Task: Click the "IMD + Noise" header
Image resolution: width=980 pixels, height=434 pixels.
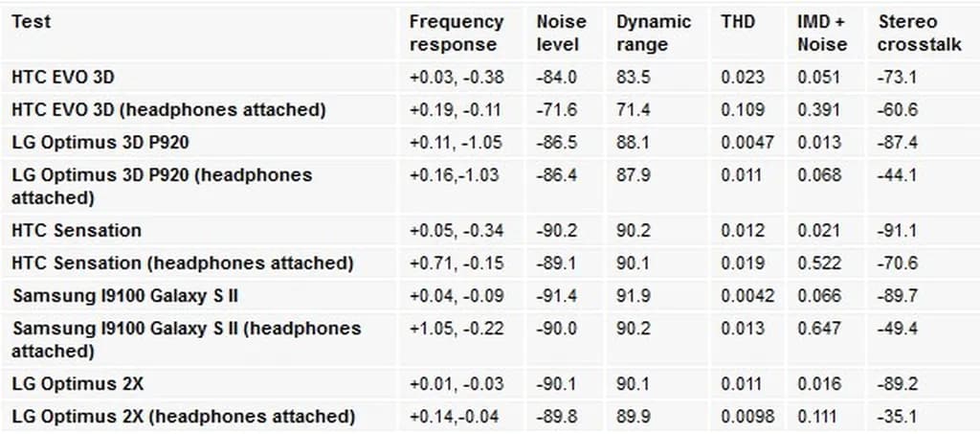Action: 822,33
